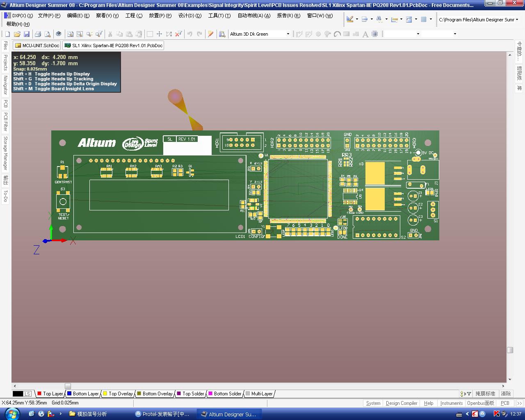This screenshot has width=525, height=420.
Task: Create a new document with the toolbar icon
Action: click(x=7, y=34)
